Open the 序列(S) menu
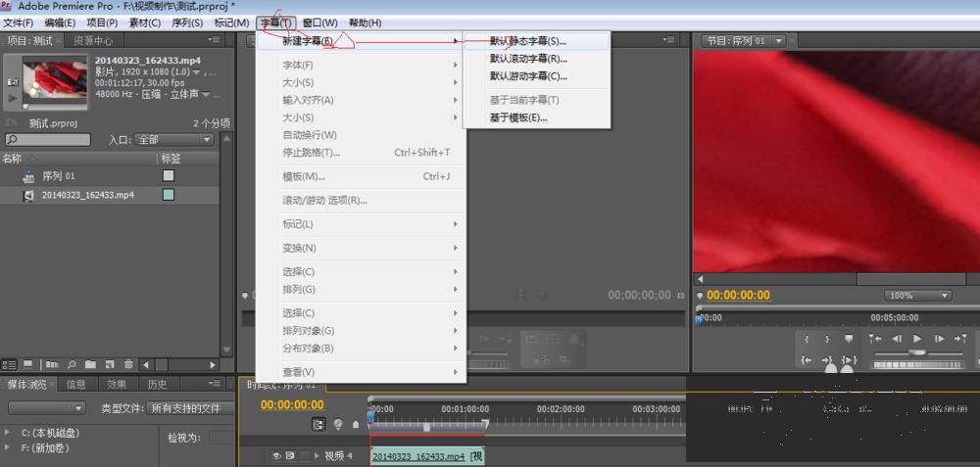Screen dimensions: 980x467 tap(187, 23)
